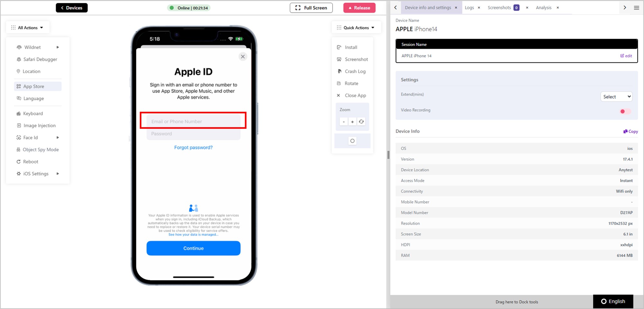The height and width of the screenshot is (309, 644).
Task: Click the Release button
Action: pyautogui.click(x=359, y=8)
